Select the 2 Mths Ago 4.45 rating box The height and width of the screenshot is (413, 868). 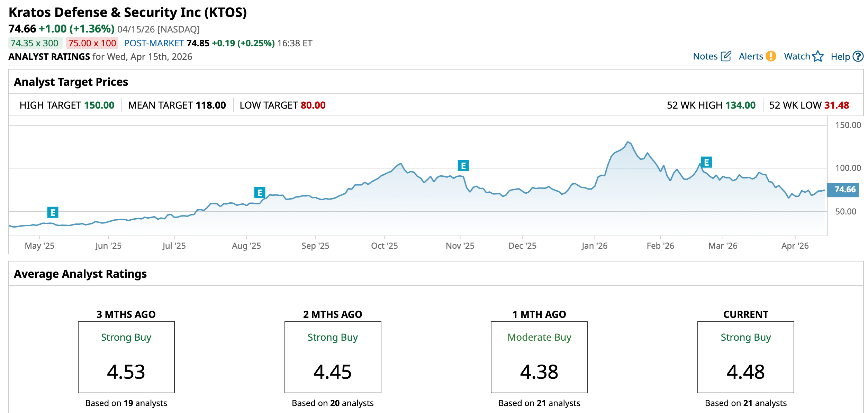pos(333,357)
